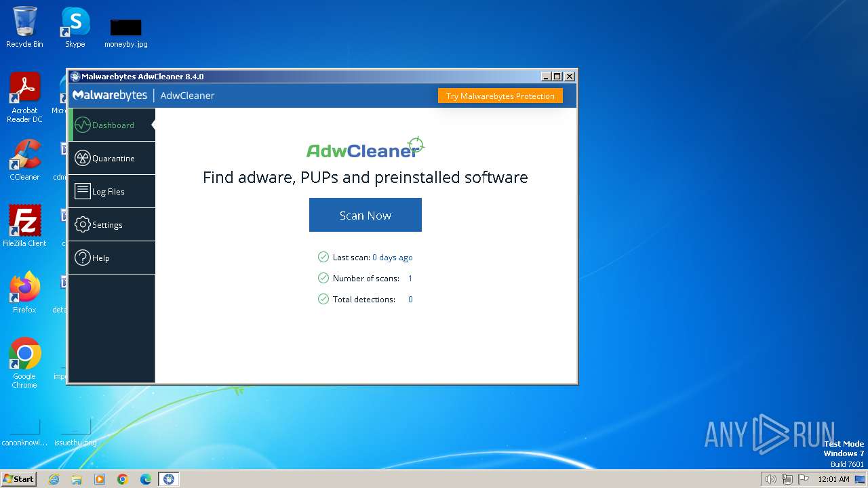The height and width of the screenshot is (488, 868).
Task: Maximize the AdwCleaner window
Action: (557, 77)
